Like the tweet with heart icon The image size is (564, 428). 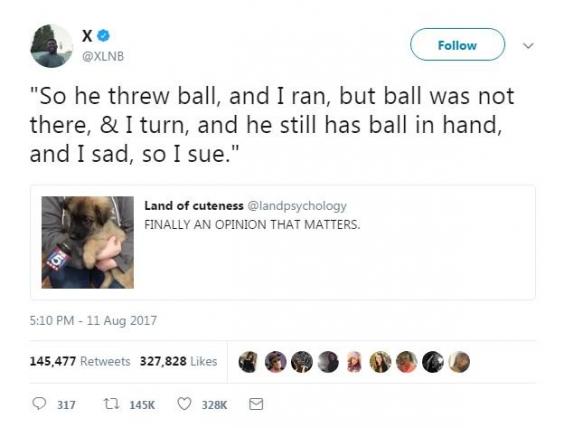[x=184, y=404]
